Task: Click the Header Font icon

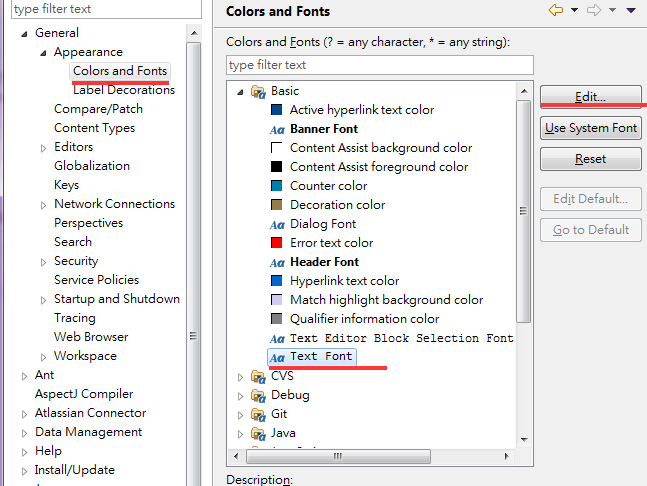Action: point(277,262)
